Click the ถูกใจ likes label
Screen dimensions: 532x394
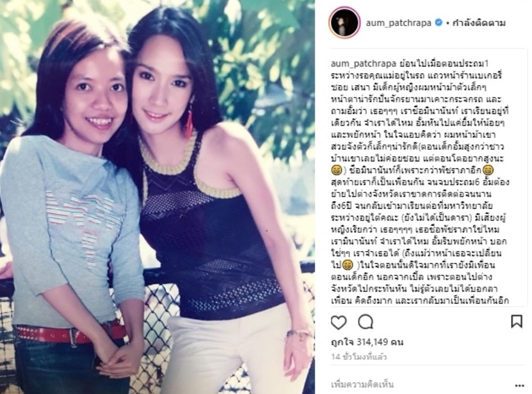coord(342,342)
